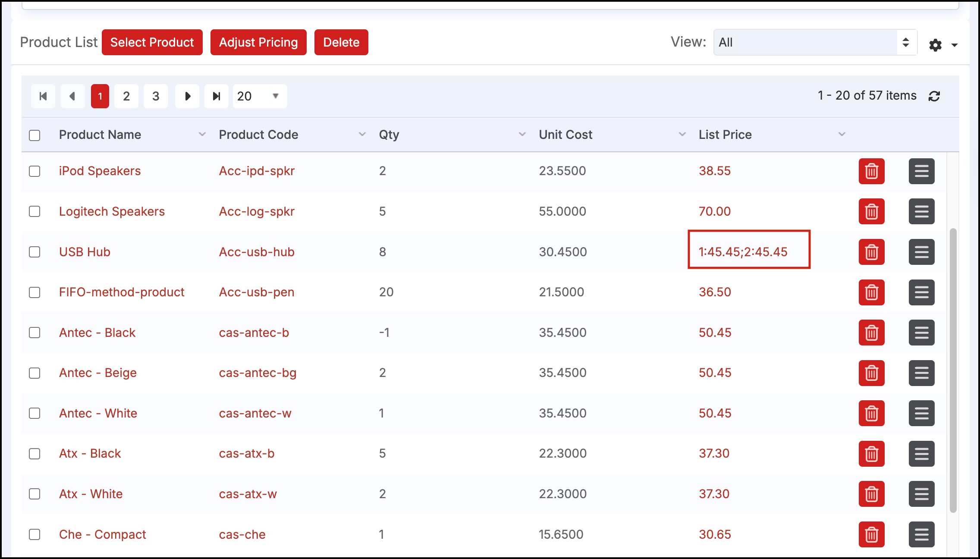Open Qty column menu chevron
The height and width of the screenshot is (559, 980).
(x=522, y=135)
